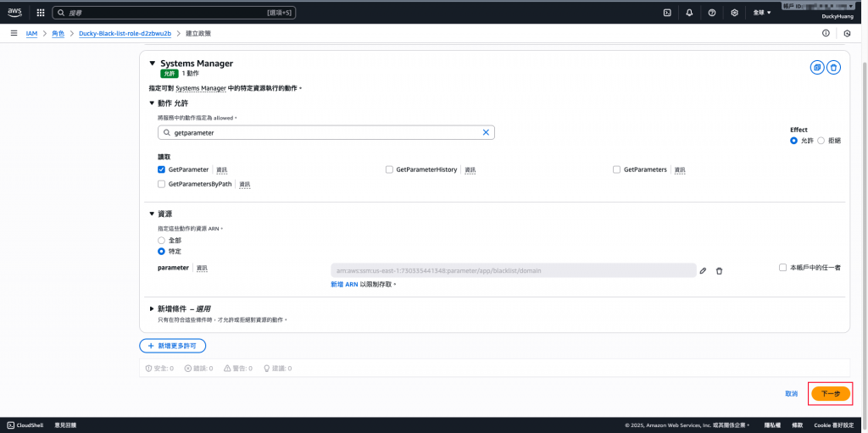The image size is (868, 433).
Task: Open GetParameterHistory 資訊 link
Action: [x=470, y=170]
